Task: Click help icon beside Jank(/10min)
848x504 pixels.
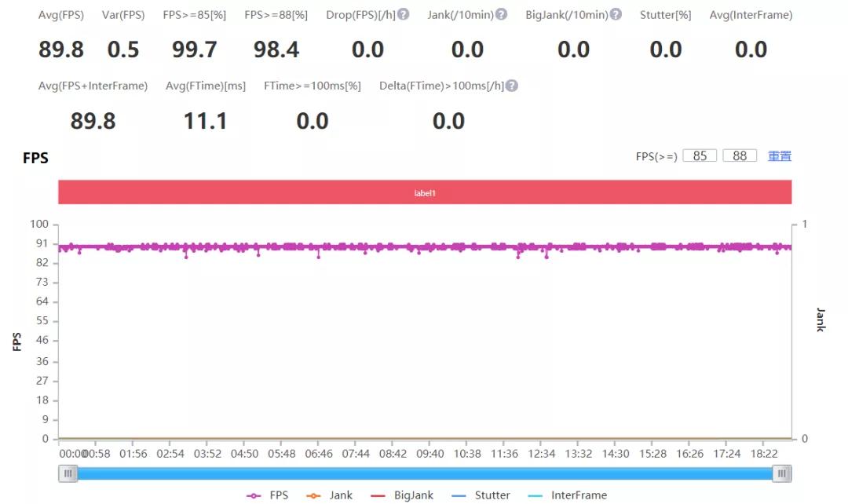Action: point(501,15)
